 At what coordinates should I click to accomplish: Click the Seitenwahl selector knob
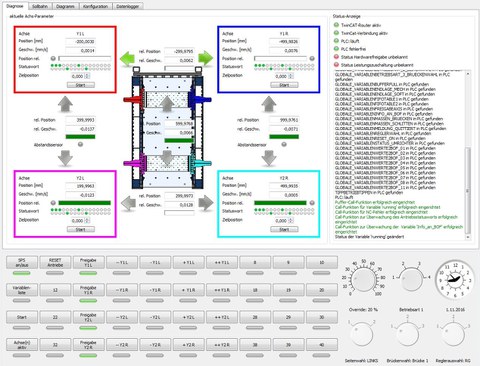pos(362,335)
